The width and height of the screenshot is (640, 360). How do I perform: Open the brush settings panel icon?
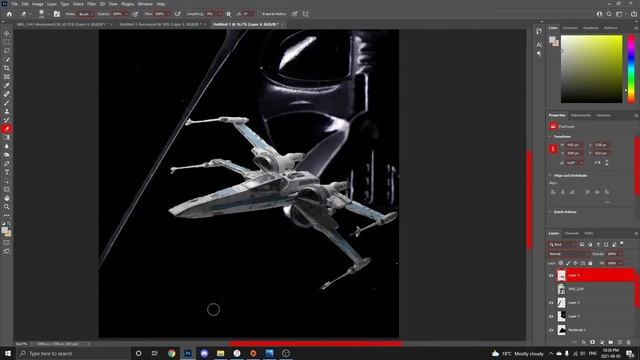(x=57, y=14)
